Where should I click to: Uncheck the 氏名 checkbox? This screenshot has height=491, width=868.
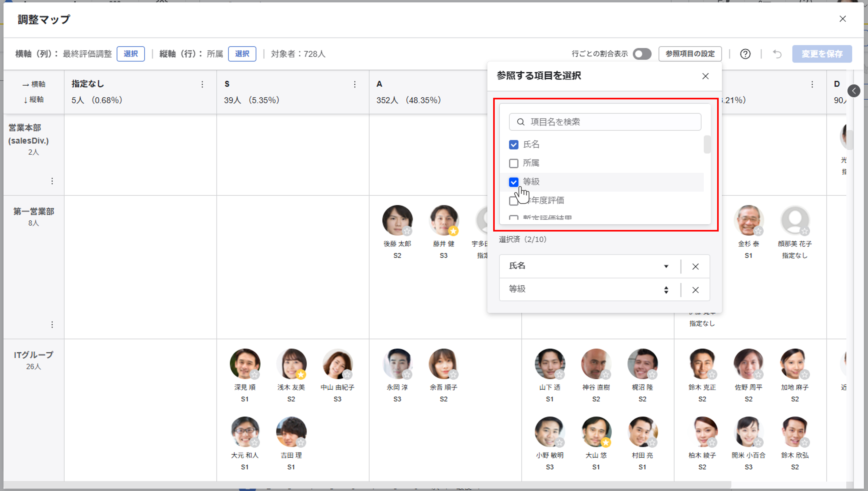(x=513, y=145)
